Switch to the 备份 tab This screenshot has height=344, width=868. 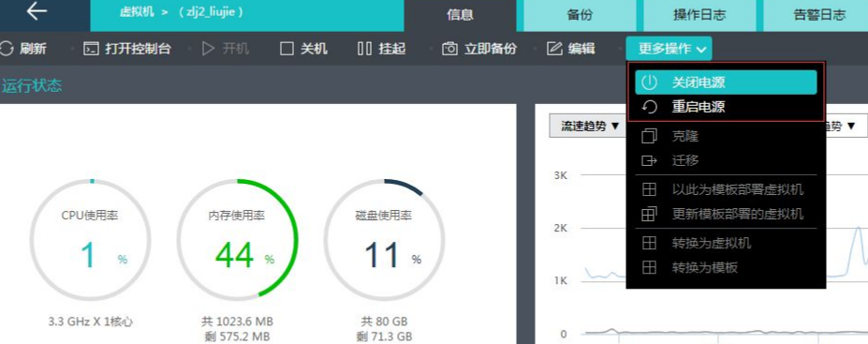[580, 16]
